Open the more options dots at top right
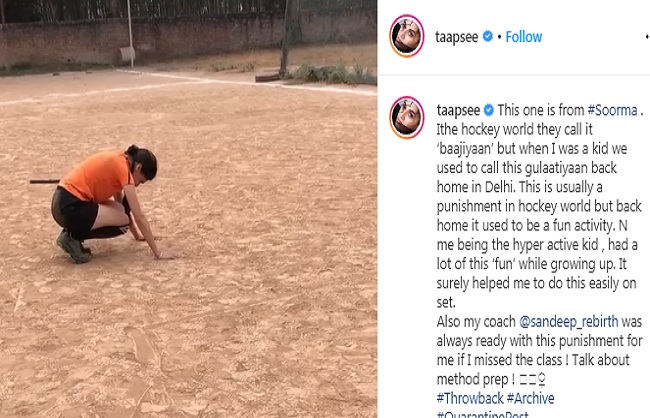Image resolution: width=650 pixels, height=418 pixels. [x=648, y=36]
